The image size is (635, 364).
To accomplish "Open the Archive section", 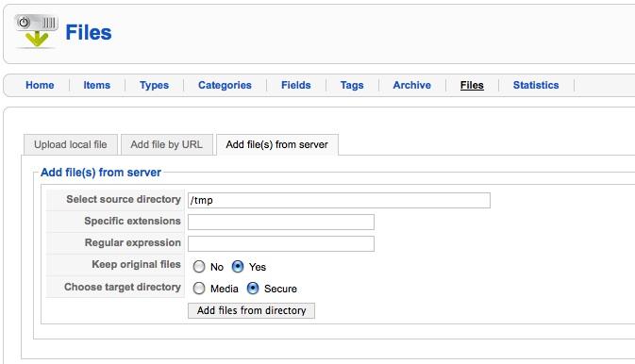I will pyautogui.click(x=412, y=85).
